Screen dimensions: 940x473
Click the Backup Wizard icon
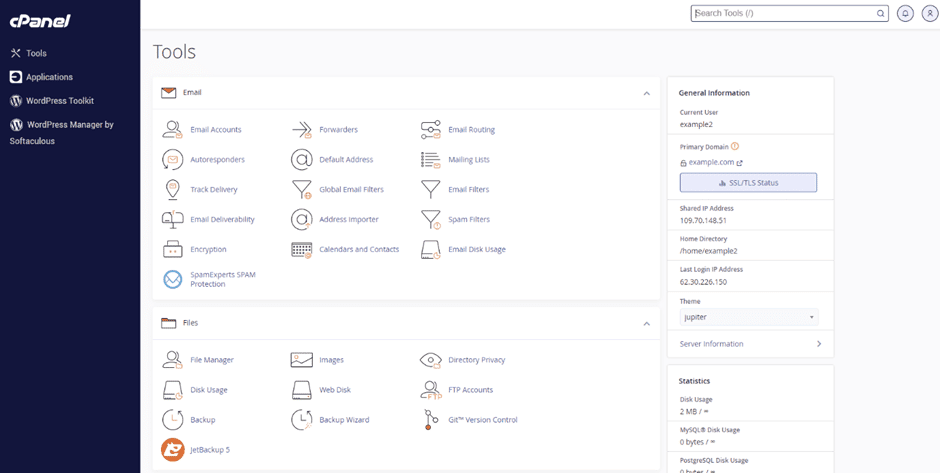(x=302, y=420)
